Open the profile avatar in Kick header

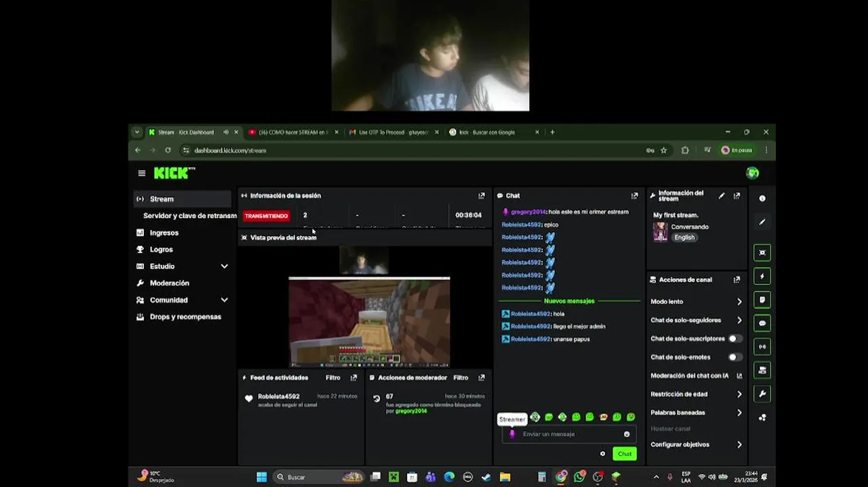(752, 173)
